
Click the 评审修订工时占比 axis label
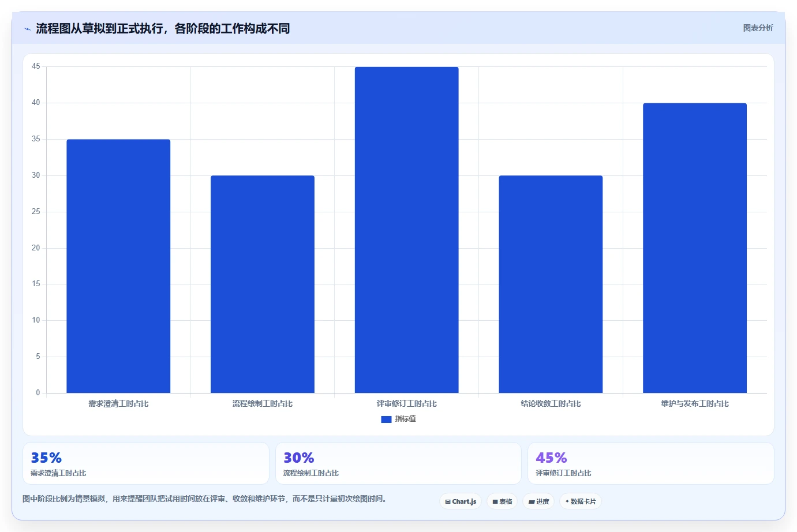click(407, 404)
